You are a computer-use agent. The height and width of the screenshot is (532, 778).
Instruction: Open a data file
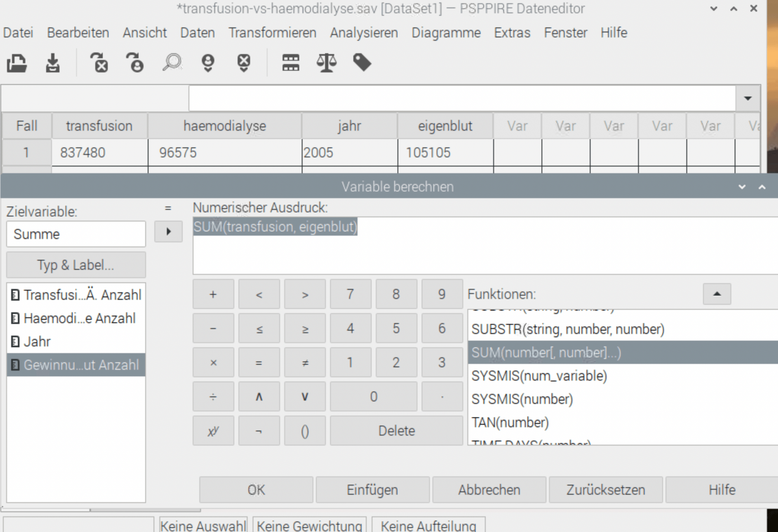click(x=17, y=63)
